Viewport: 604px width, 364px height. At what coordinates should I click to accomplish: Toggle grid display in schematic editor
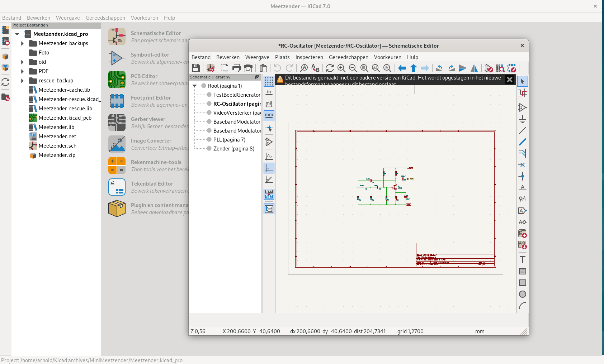(269, 81)
